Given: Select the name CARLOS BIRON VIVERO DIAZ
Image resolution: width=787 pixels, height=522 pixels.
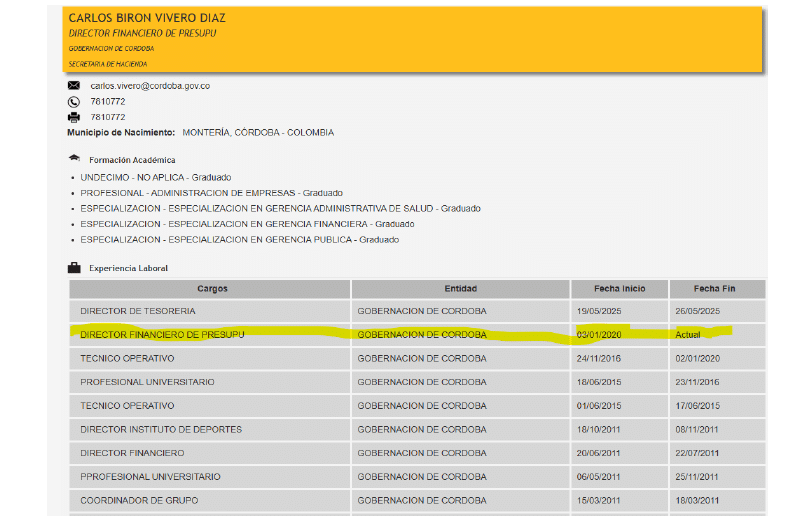Looking at the screenshot, I should tap(147, 18).
